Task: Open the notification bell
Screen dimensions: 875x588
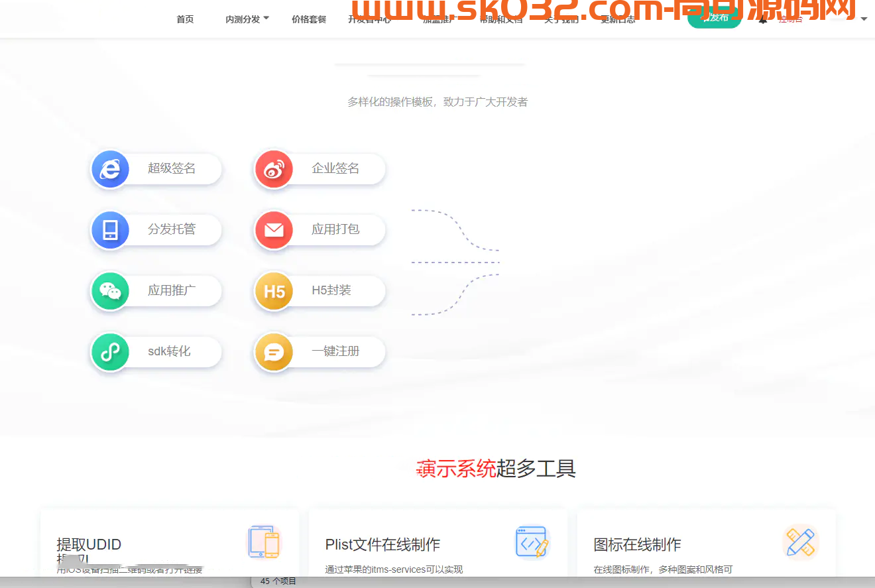Action: [x=763, y=19]
